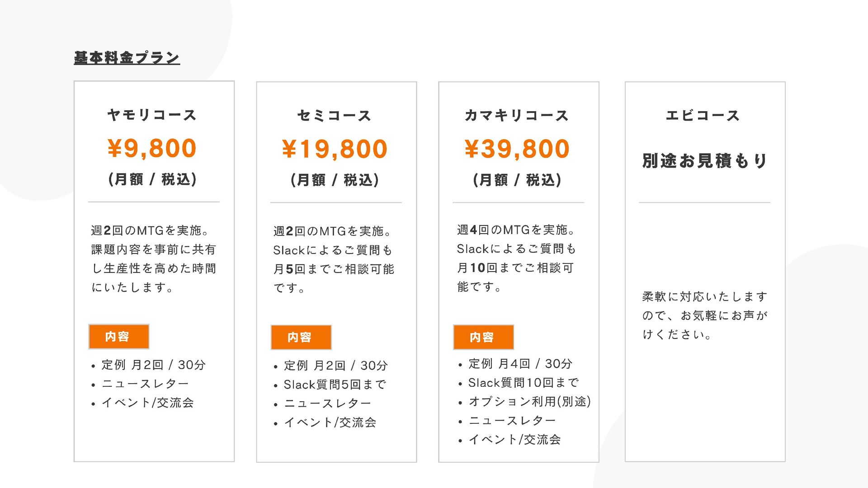Click the 内容 badge in セミコース card
868x488 pixels.
tap(301, 338)
